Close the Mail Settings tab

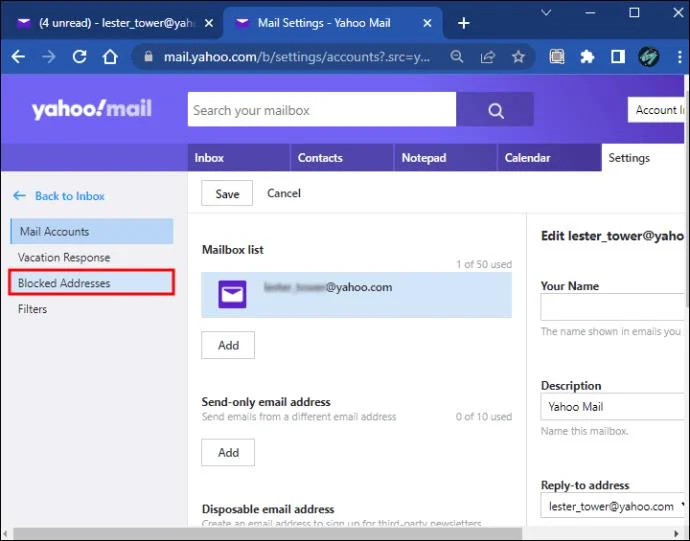coord(427,23)
